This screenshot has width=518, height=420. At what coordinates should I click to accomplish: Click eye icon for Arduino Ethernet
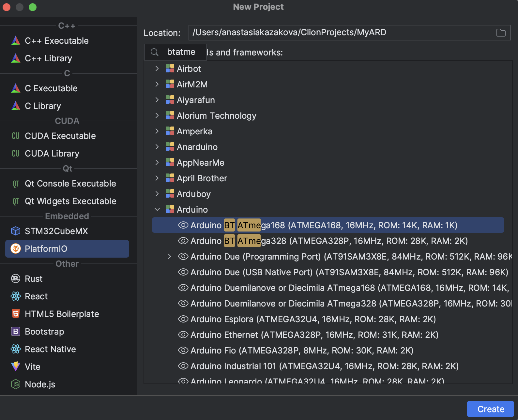pos(183,335)
